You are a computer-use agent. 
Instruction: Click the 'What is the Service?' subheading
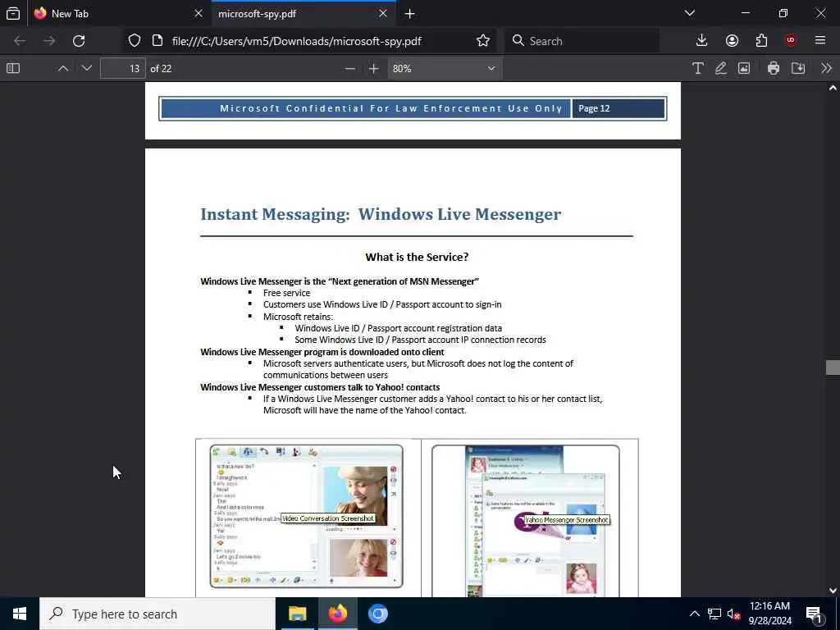pyautogui.click(x=417, y=257)
